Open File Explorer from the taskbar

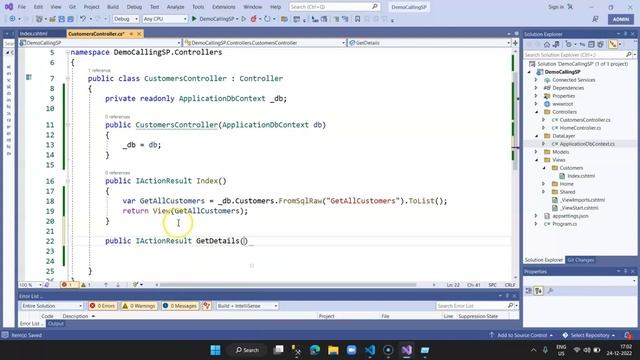pos(333,350)
